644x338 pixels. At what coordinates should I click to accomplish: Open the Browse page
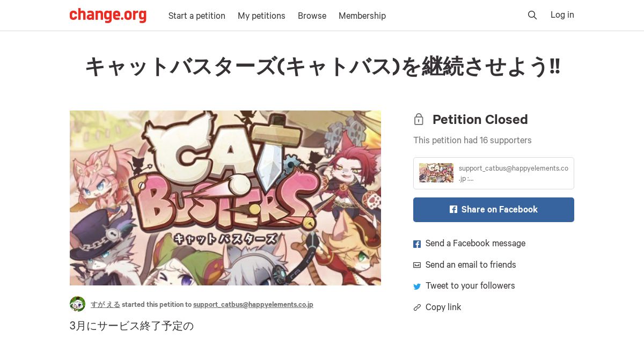tap(312, 16)
